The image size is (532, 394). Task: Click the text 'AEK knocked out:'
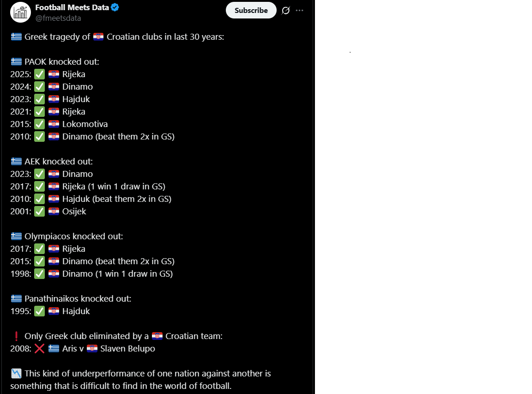(58, 162)
